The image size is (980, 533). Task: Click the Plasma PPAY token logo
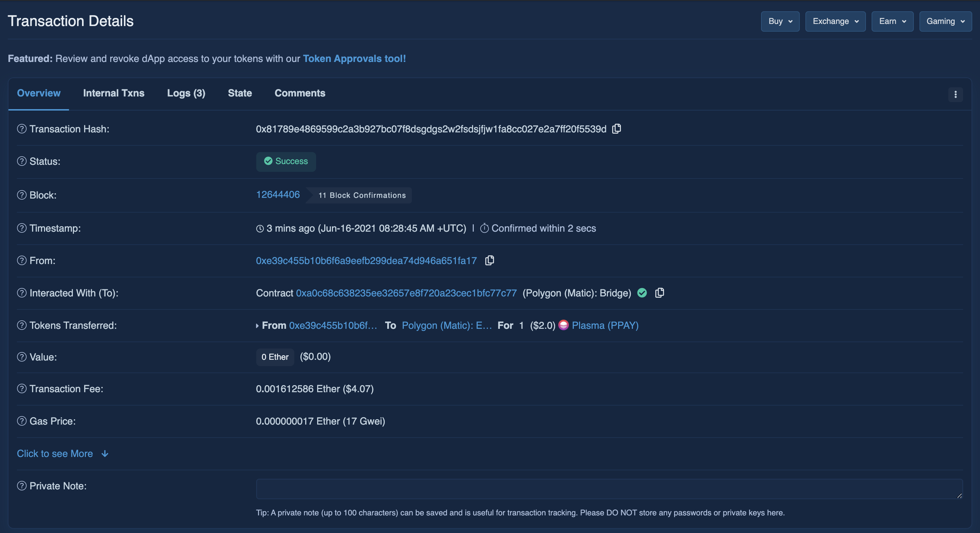click(564, 325)
